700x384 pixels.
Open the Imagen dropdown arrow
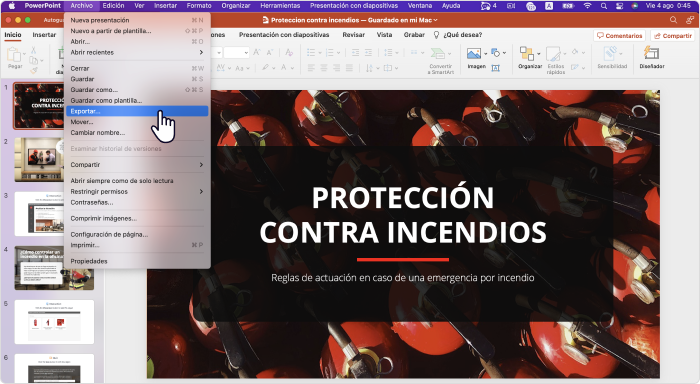pos(485,53)
